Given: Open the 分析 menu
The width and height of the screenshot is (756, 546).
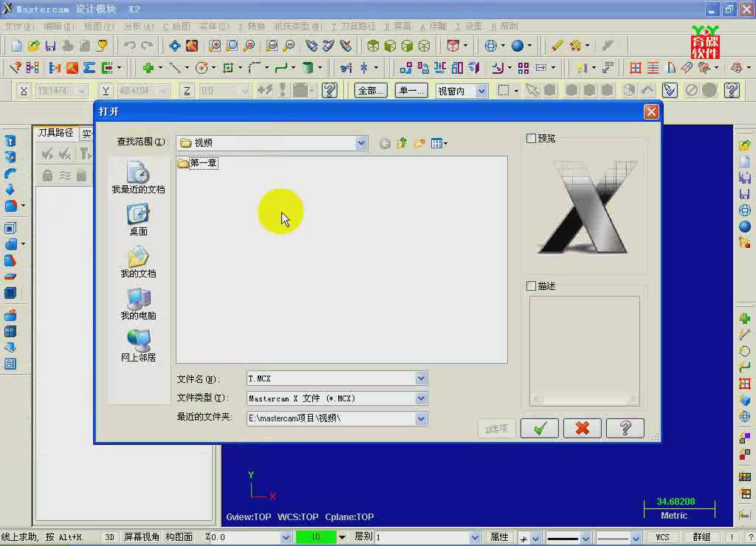Looking at the screenshot, I should 138,26.
